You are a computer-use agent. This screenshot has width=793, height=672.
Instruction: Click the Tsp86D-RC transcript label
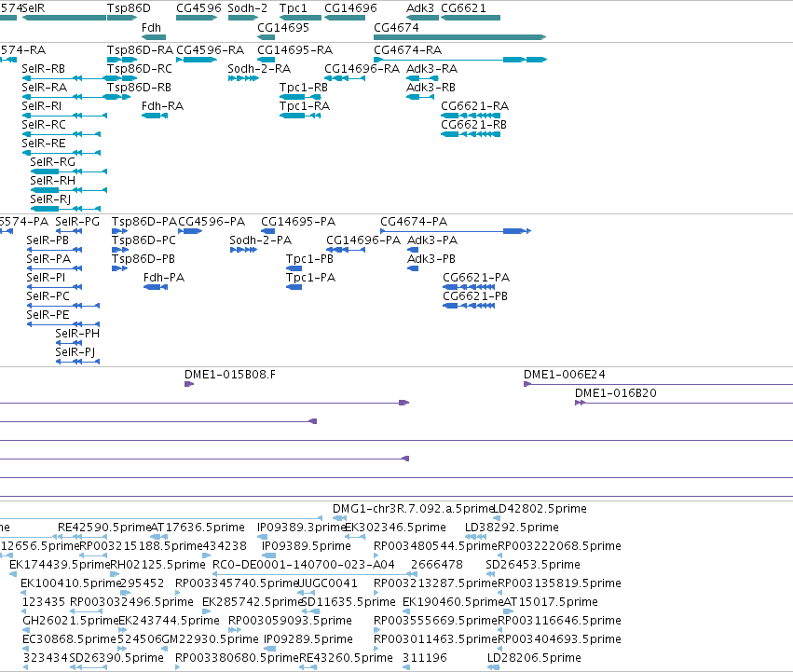(140, 68)
